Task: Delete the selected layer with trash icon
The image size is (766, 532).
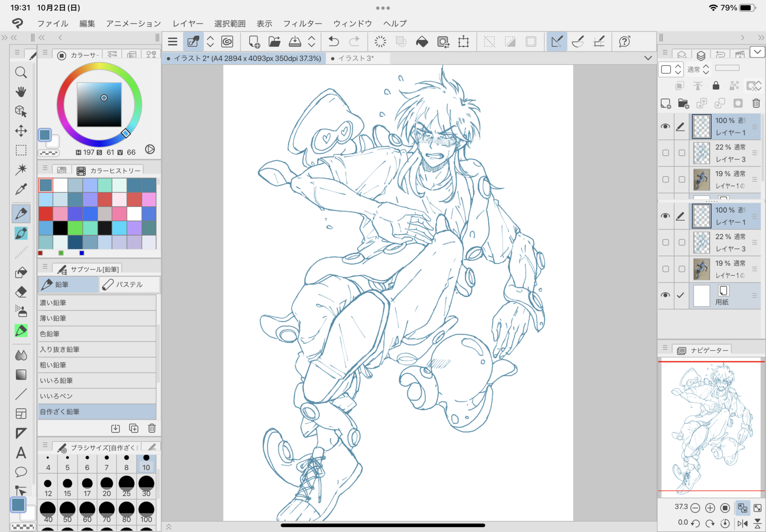Action: point(756,103)
